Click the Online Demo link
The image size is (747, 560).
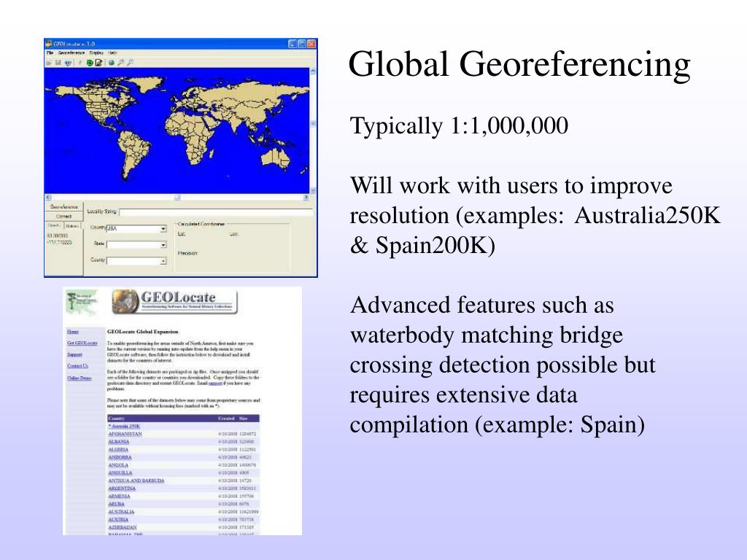pos(79,378)
